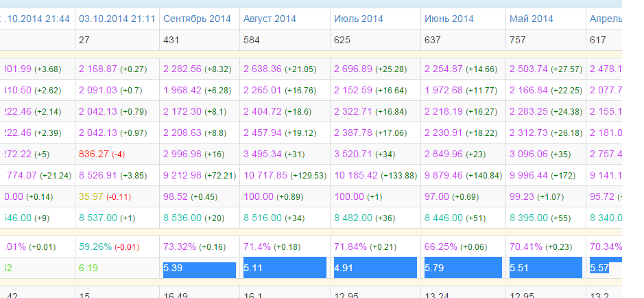Click the blue 5.39 bar under Сентябрь
Image resolution: width=644 pixels, height=298 pixels.
[200, 270]
